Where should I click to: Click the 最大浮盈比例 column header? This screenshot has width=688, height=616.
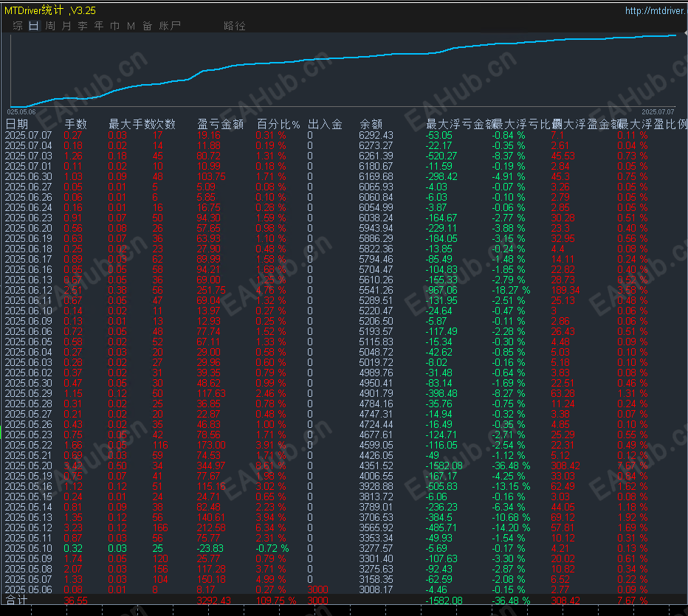653,124
